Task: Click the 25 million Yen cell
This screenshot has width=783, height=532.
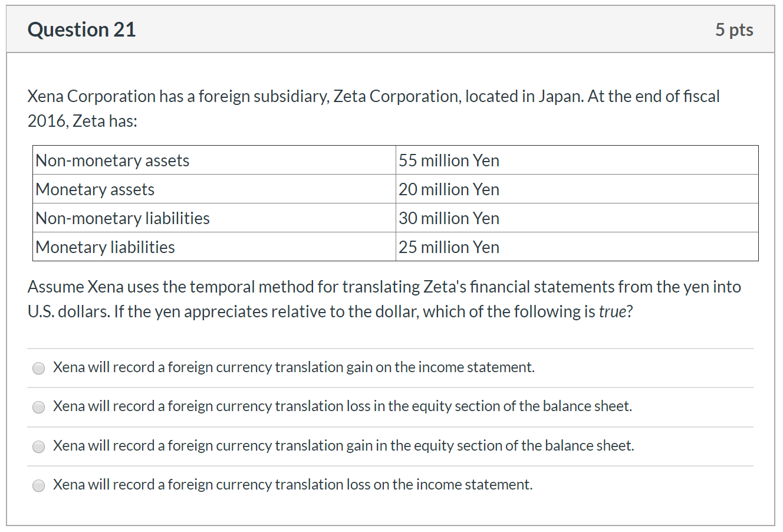Action: click(449, 247)
